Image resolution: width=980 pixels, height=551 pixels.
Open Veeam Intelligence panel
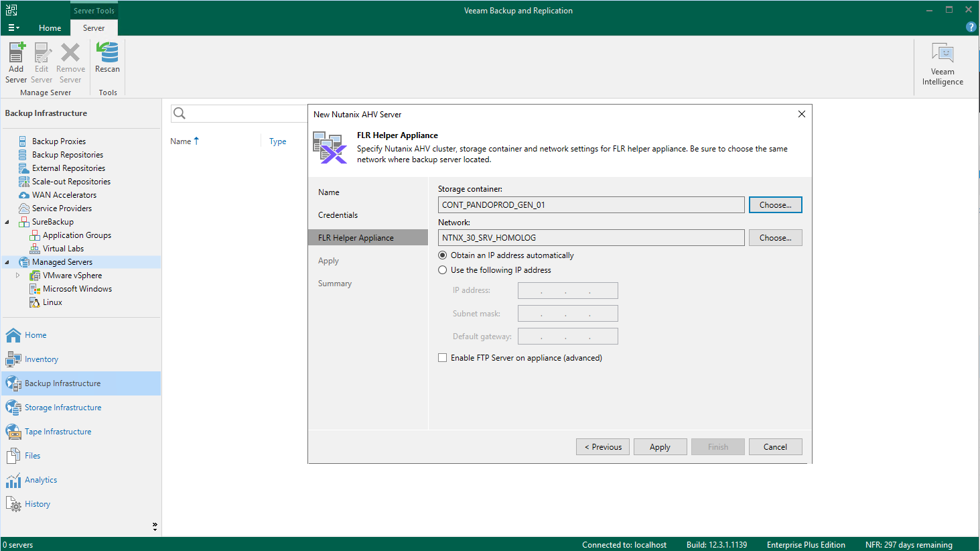[942, 64]
